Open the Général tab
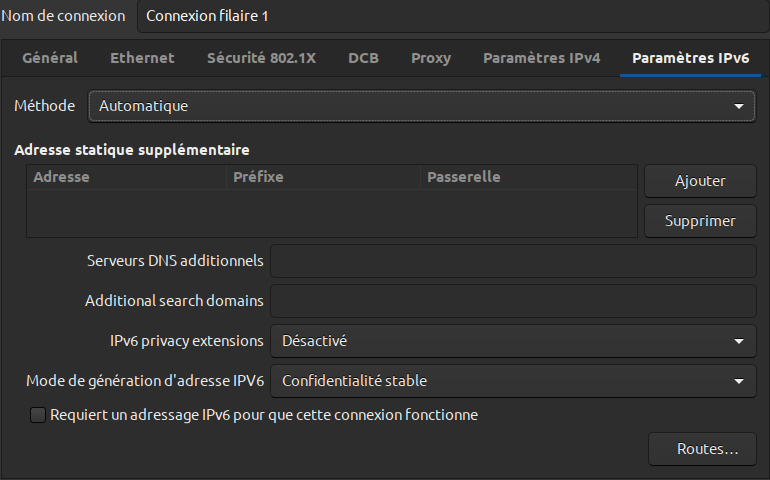Viewport: 770px width, 480px height. [x=50, y=58]
